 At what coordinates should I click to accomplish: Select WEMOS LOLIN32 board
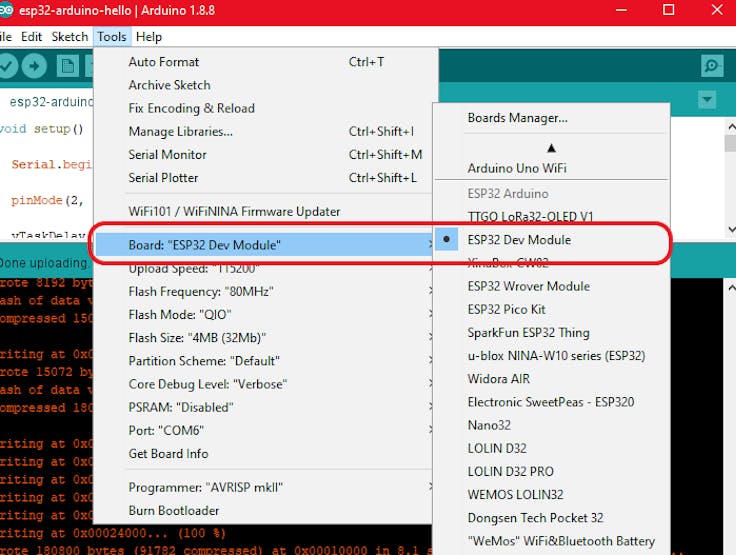click(x=552, y=494)
